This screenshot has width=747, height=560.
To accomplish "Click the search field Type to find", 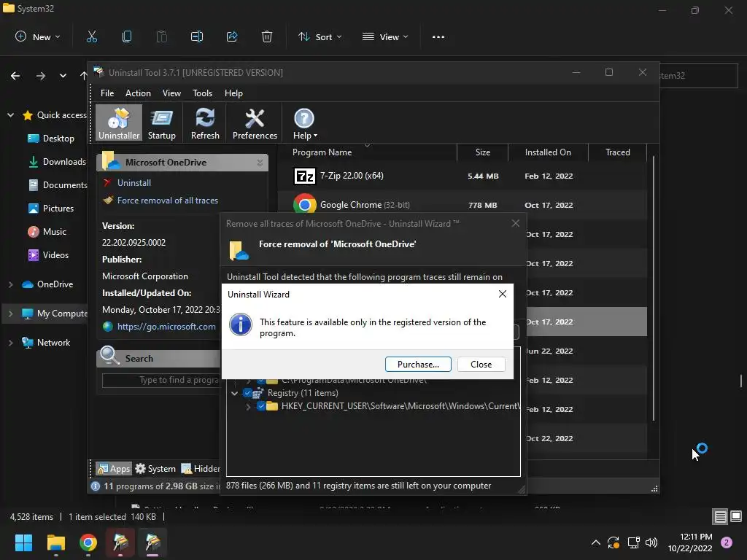I will coord(161,380).
